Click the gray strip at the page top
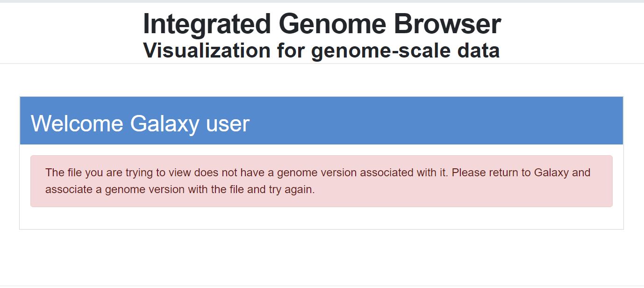 tap(322, 1)
